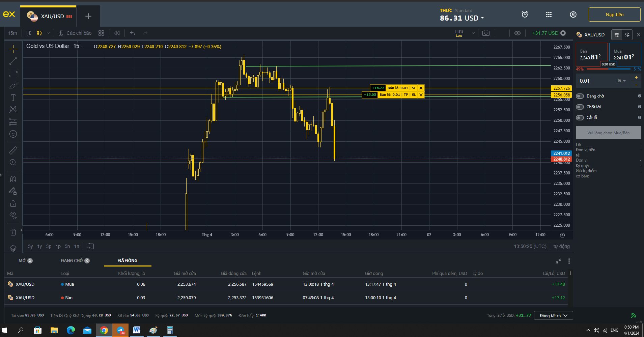Screen dimensions: 644x337
Task: Click the bar replay rewind icon
Action: click(x=117, y=33)
